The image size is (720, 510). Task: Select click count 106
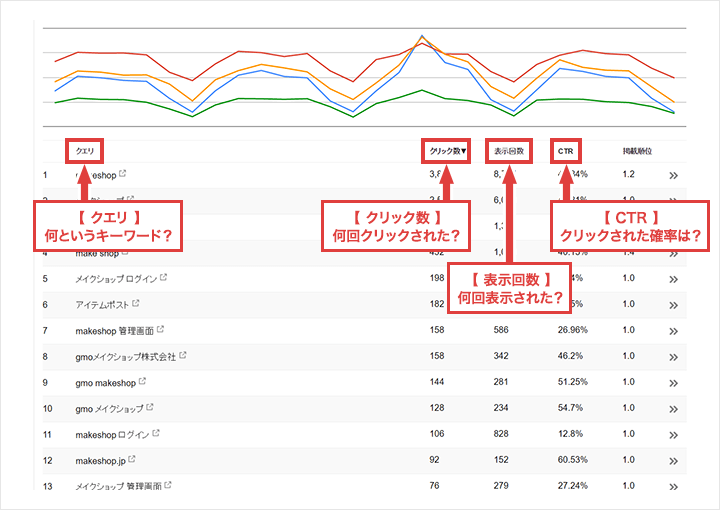point(437,433)
